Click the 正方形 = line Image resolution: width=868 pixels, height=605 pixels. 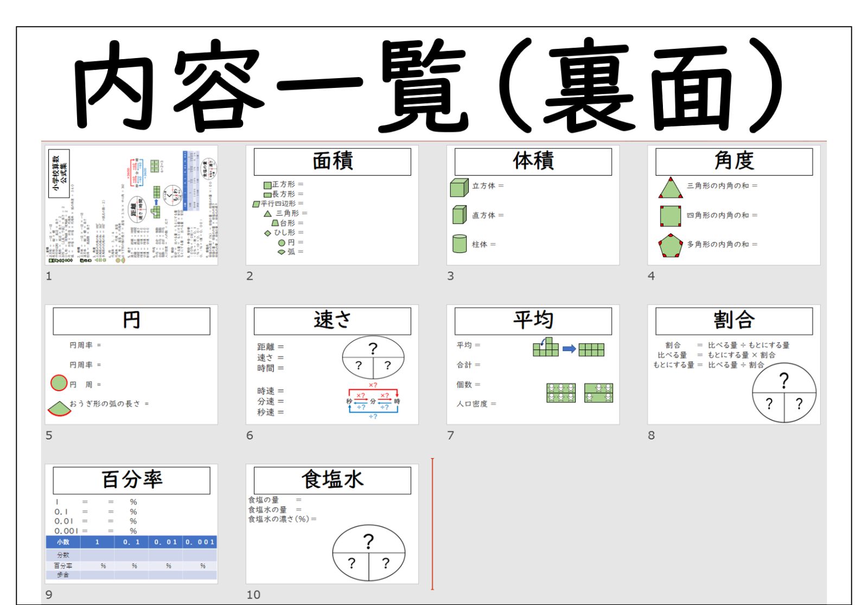[284, 184]
